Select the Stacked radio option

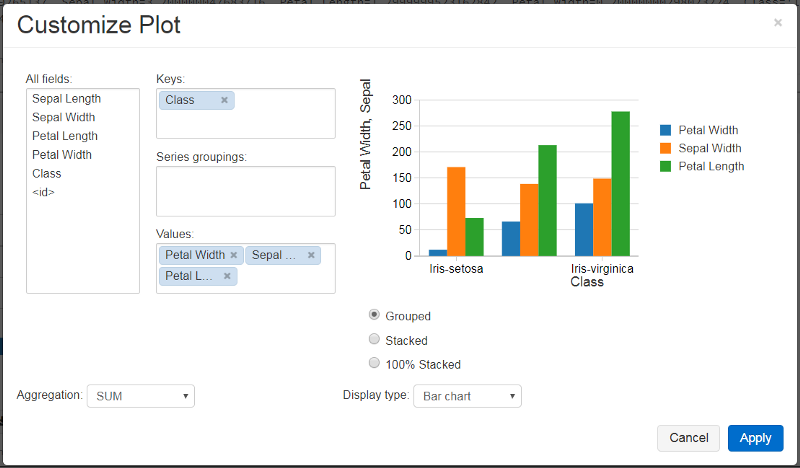374,339
